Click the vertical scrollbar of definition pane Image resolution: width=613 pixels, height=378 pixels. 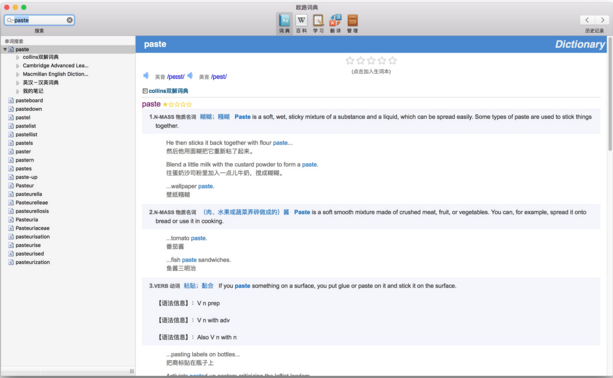coord(610,94)
